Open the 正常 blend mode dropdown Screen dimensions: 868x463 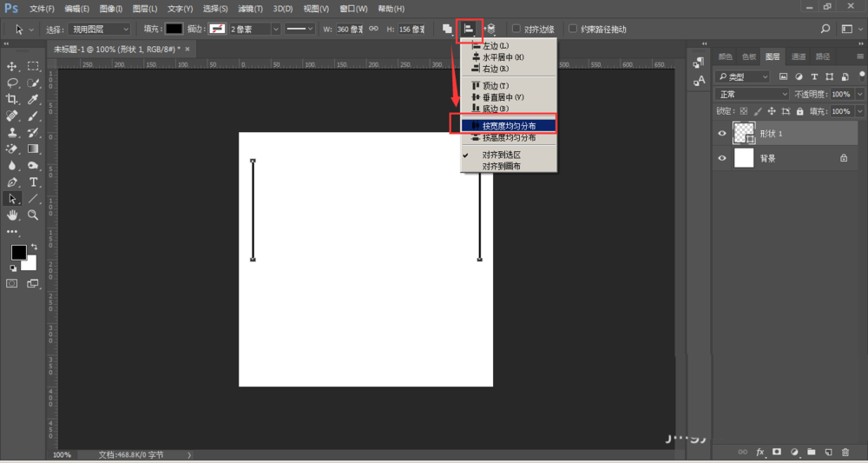pos(751,94)
